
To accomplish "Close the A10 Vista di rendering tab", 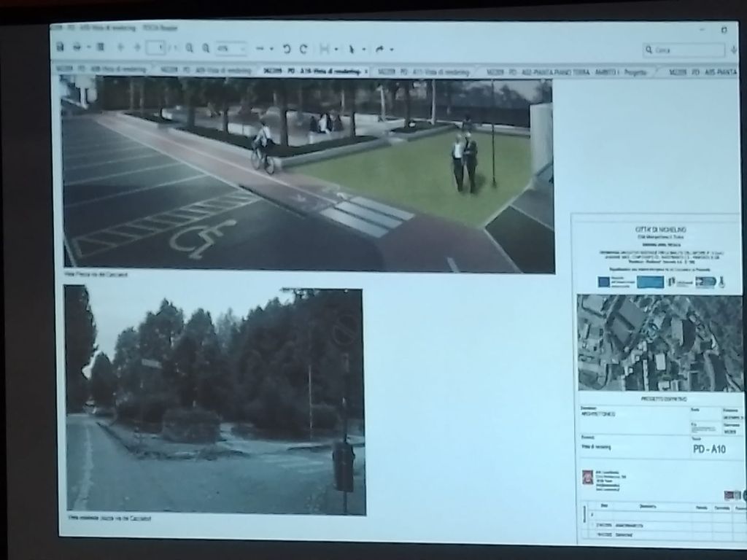I will (x=366, y=72).
